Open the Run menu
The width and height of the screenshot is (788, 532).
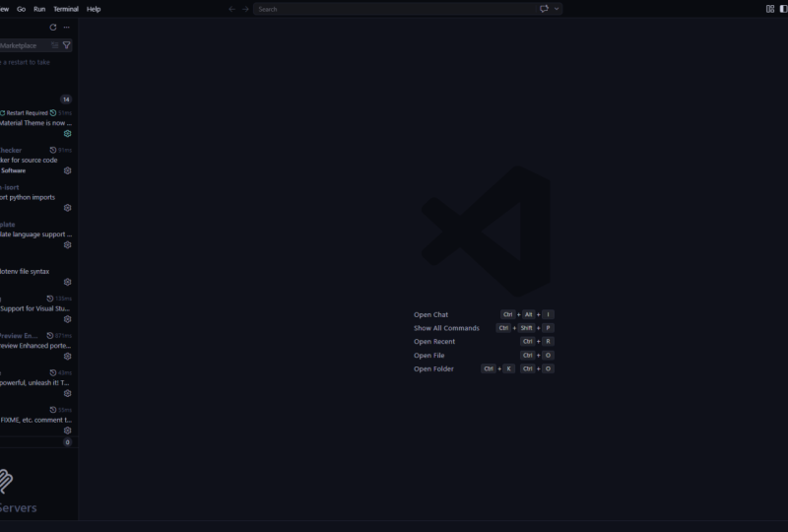39,9
